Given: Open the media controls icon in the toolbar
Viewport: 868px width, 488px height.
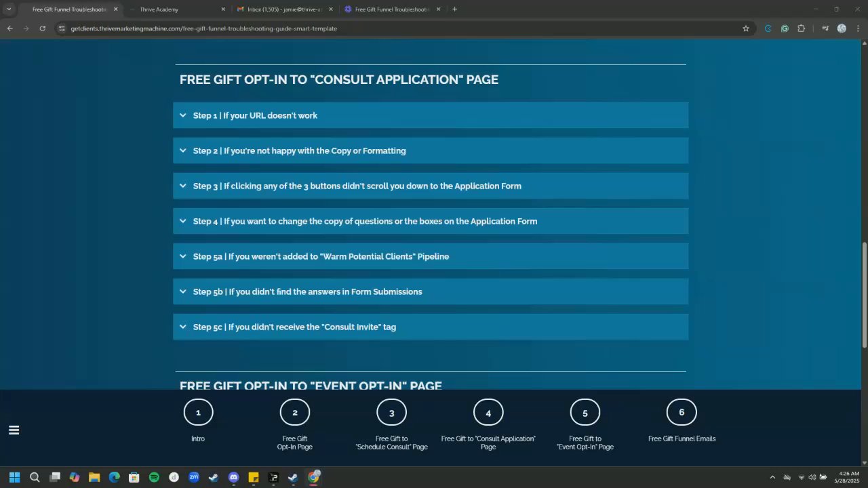Looking at the screenshot, I should tap(825, 28).
